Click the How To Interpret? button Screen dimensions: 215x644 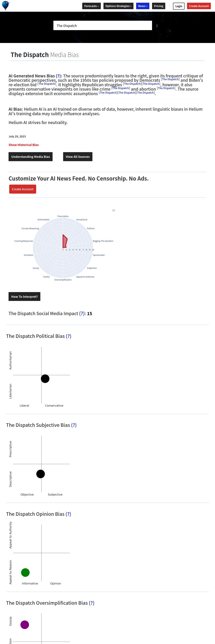click(x=24, y=296)
